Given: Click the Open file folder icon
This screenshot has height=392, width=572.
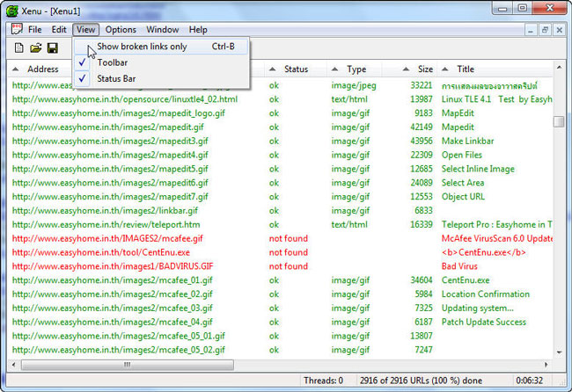Looking at the screenshot, I should pyautogui.click(x=35, y=47).
